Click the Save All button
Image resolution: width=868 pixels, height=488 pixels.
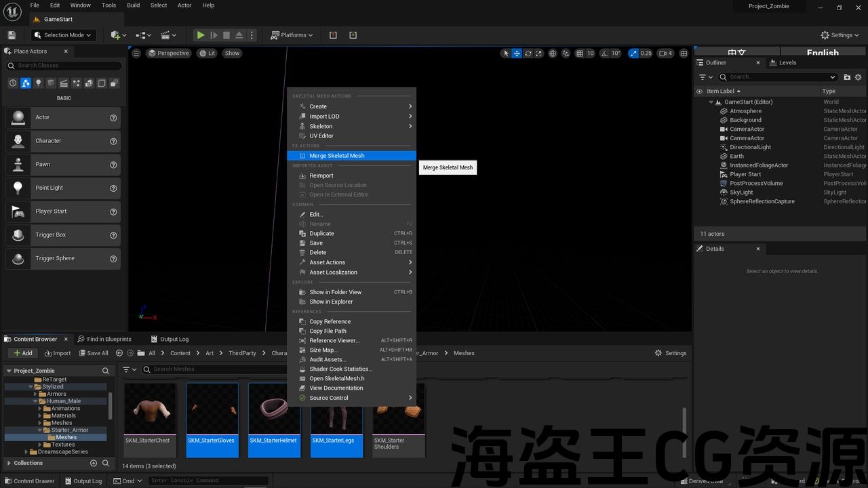[93, 353]
